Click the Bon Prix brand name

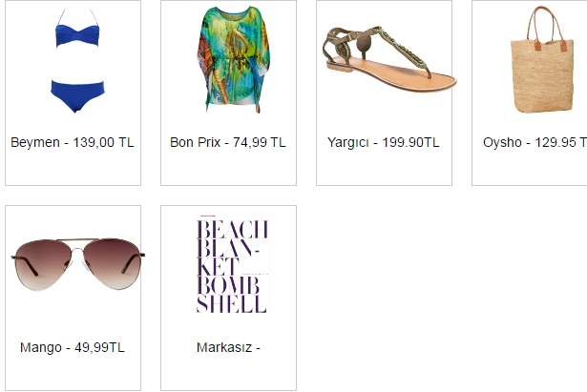[195, 142]
